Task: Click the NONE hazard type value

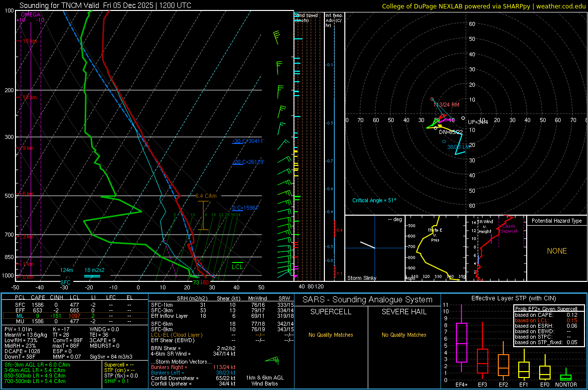Action: [557, 251]
